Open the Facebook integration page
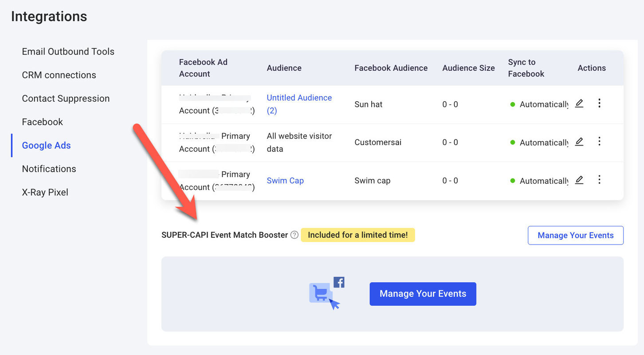The image size is (644, 355). pyautogui.click(x=43, y=122)
